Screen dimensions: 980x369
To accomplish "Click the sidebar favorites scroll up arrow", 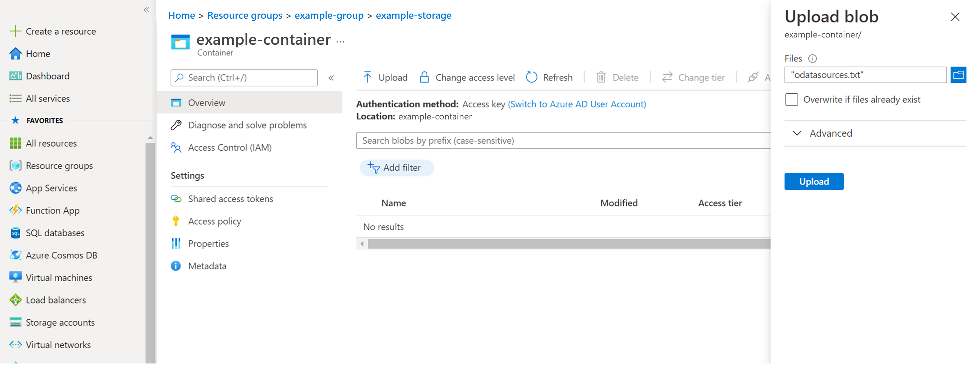I will (150, 138).
